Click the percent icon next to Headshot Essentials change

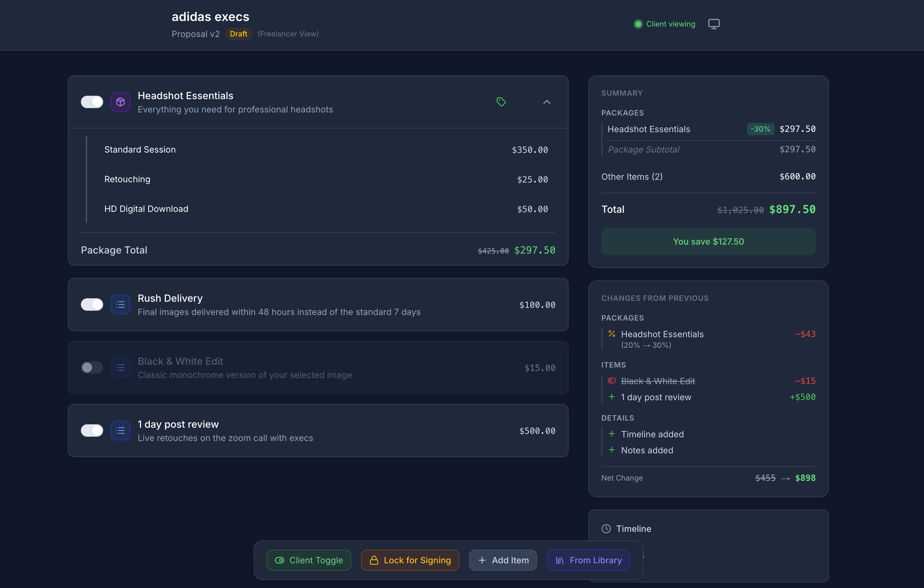(612, 334)
